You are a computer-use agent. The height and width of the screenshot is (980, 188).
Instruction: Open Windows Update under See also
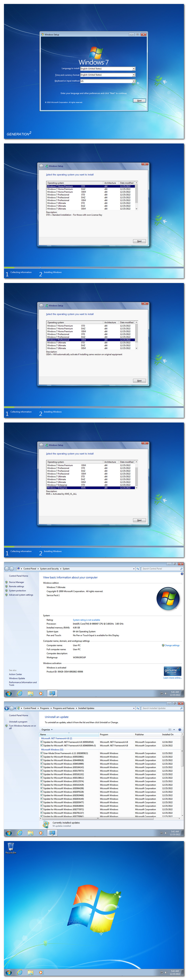tap(17, 678)
